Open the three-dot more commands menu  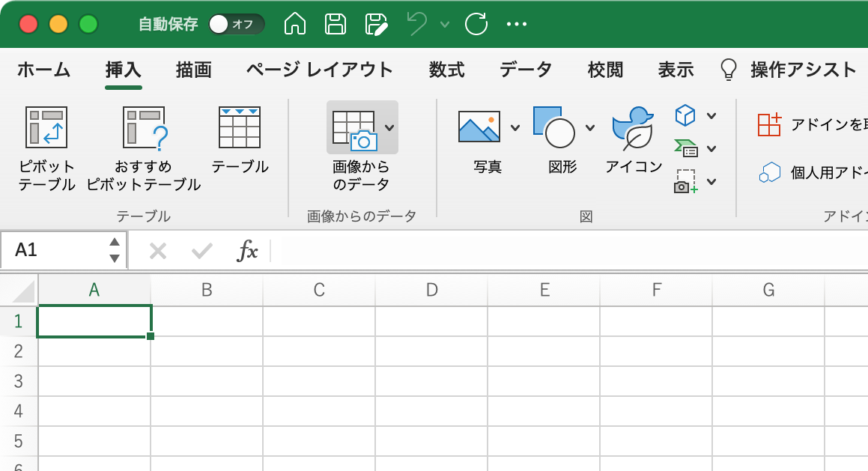(x=517, y=25)
